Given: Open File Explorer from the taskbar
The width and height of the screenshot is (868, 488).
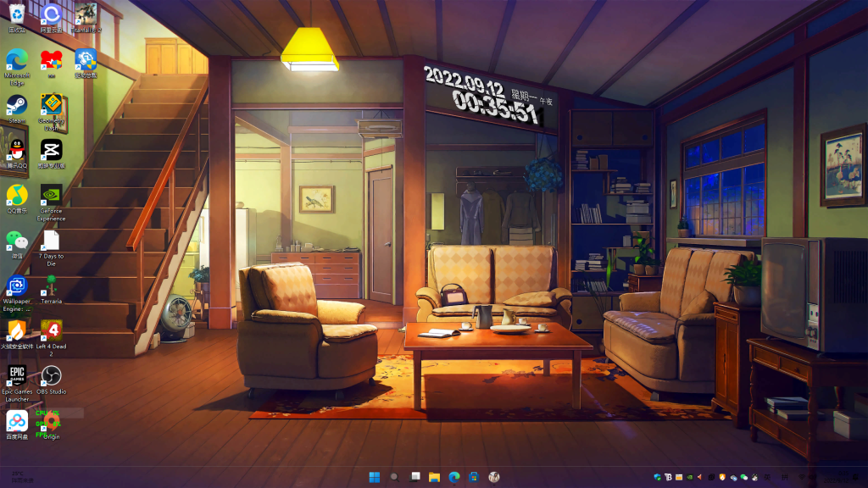Looking at the screenshot, I should 434,477.
